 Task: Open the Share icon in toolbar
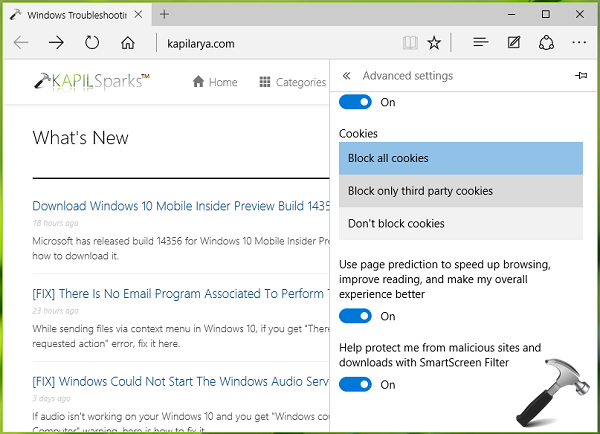tap(546, 42)
